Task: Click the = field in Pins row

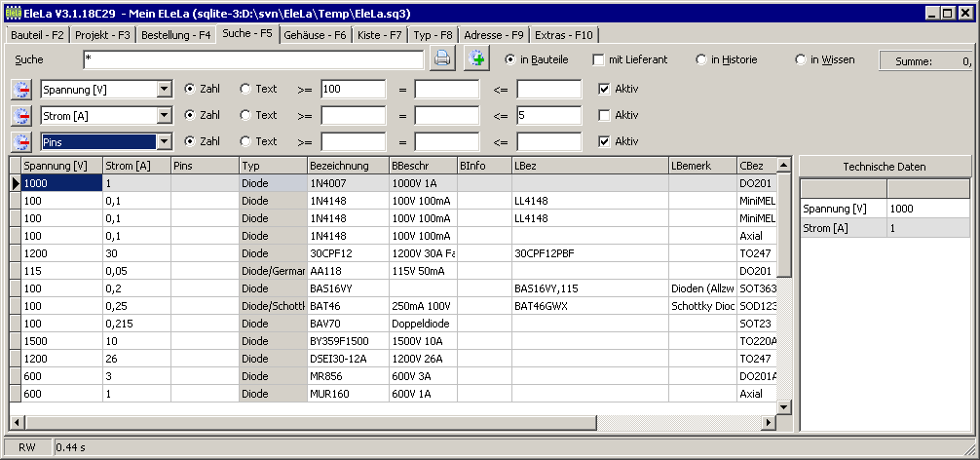Action: pos(447,142)
